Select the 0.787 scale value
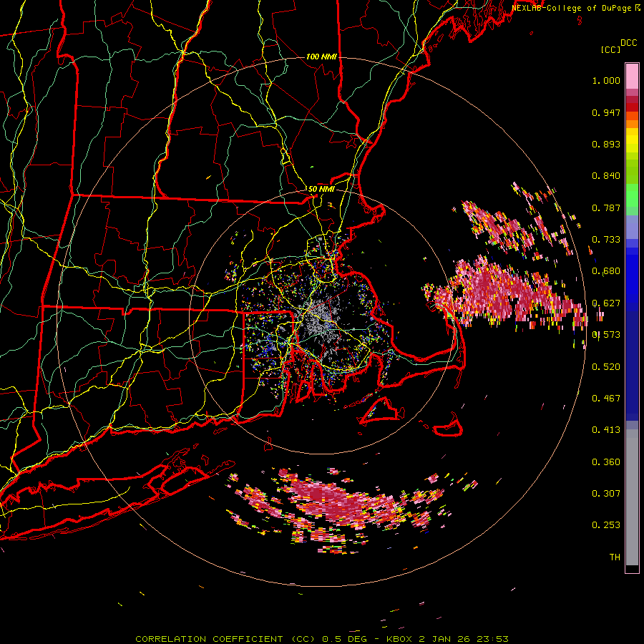644x644 pixels. pyautogui.click(x=606, y=208)
